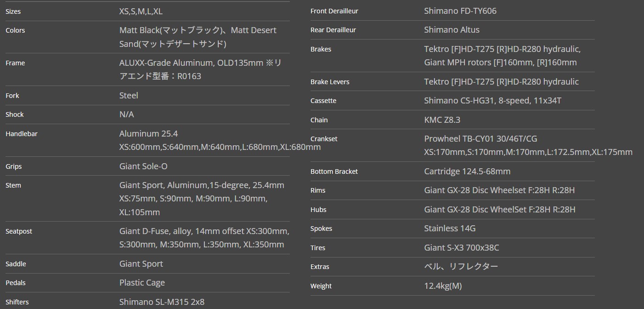Click the Saddle value Giant Sport
644x309 pixels.
(141, 264)
